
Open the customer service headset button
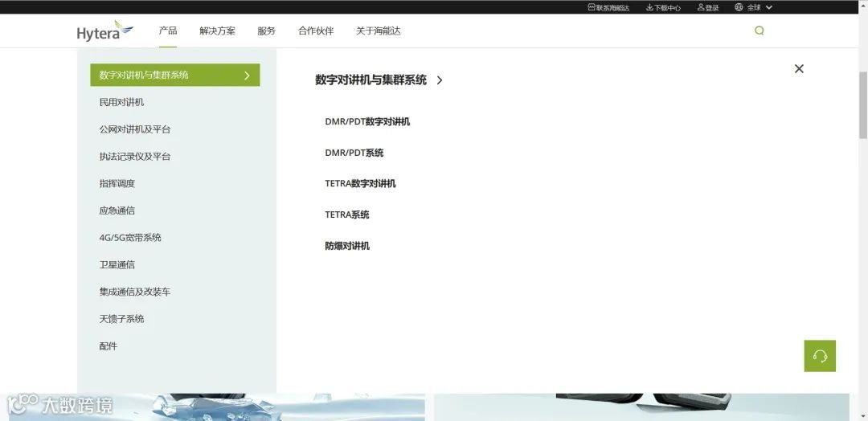(820, 356)
